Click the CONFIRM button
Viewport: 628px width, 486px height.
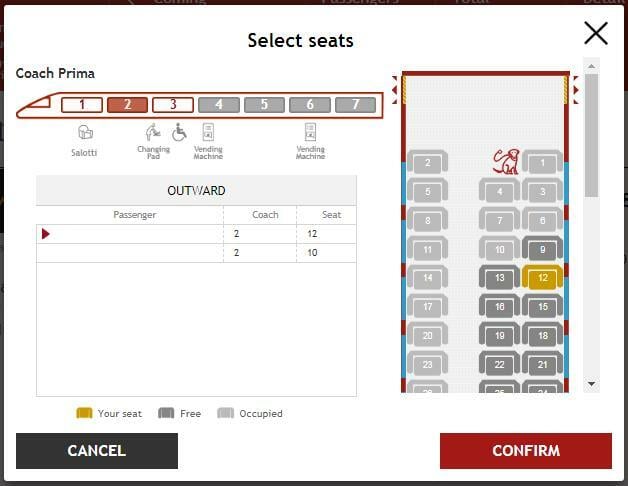pos(525,451)
